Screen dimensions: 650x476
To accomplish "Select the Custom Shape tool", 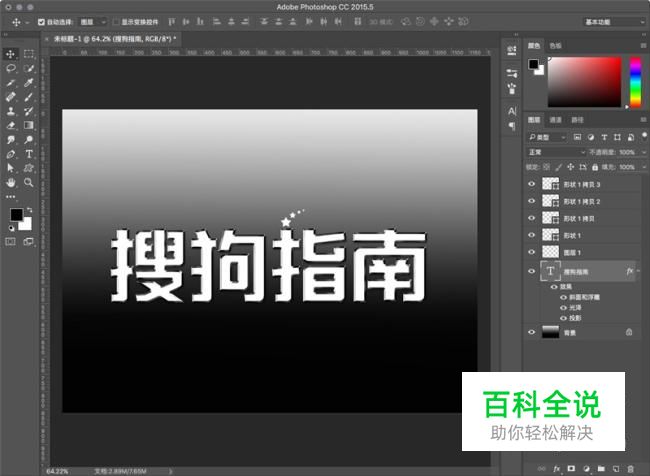I will [29, 168].
